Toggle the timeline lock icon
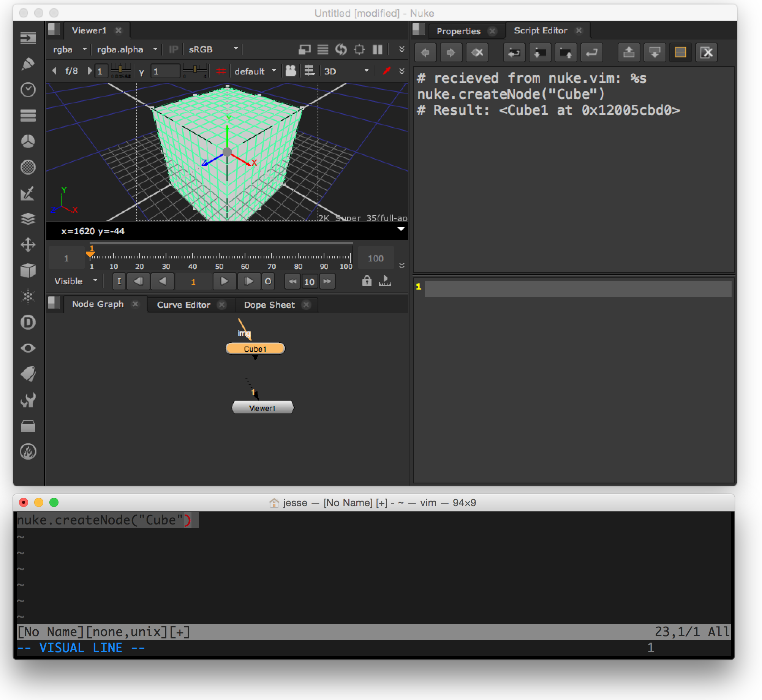Image resolution: width=762 pixels, height=700 pixels. tap(367, 281)
